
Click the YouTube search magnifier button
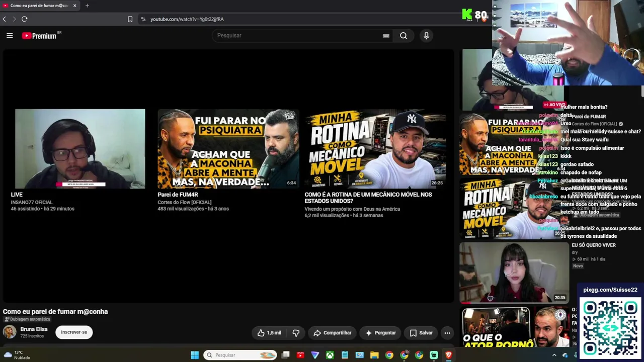(404, 36)
